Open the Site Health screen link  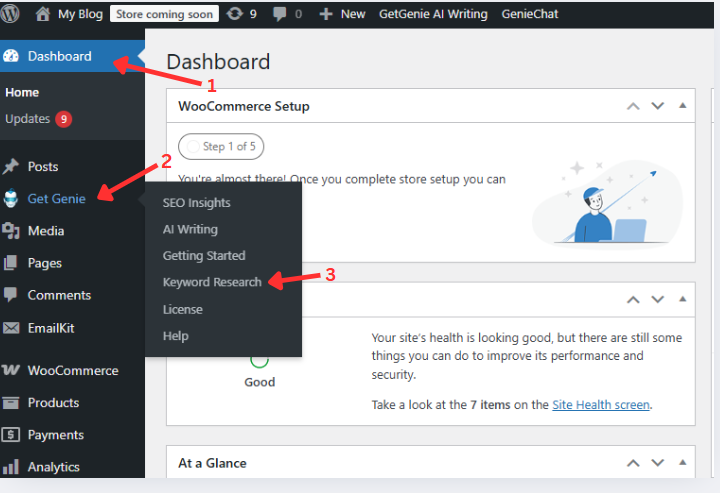601,405
